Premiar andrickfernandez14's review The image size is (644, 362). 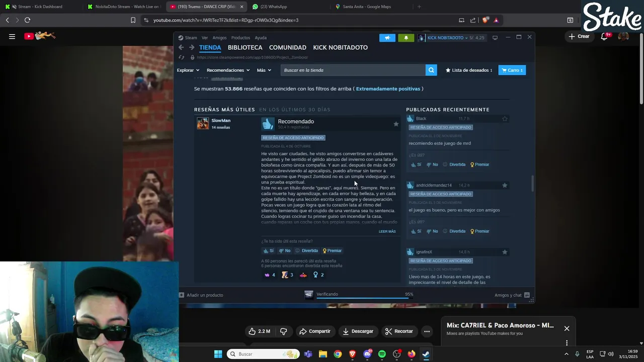[479, 231]
